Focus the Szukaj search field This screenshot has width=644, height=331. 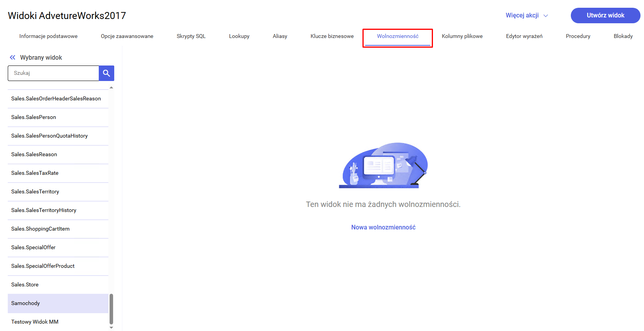53,73
